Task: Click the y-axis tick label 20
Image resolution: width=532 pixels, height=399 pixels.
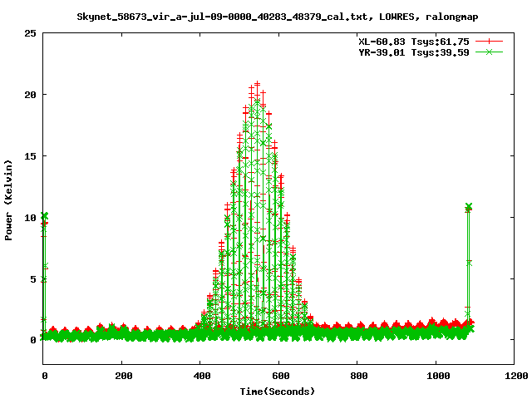Action: tap(30, 95)
